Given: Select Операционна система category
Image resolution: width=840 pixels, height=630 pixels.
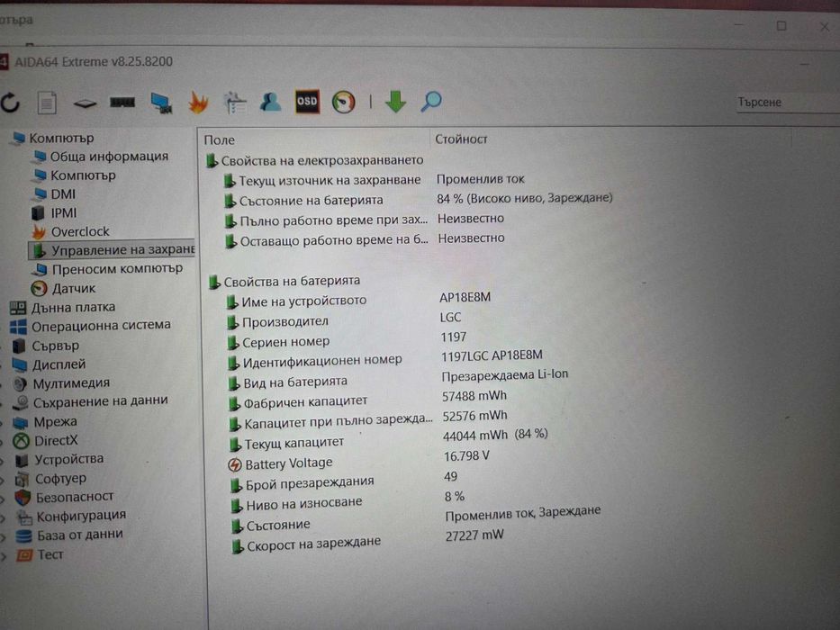Looking at the screenshot, I should pos(91,325).
